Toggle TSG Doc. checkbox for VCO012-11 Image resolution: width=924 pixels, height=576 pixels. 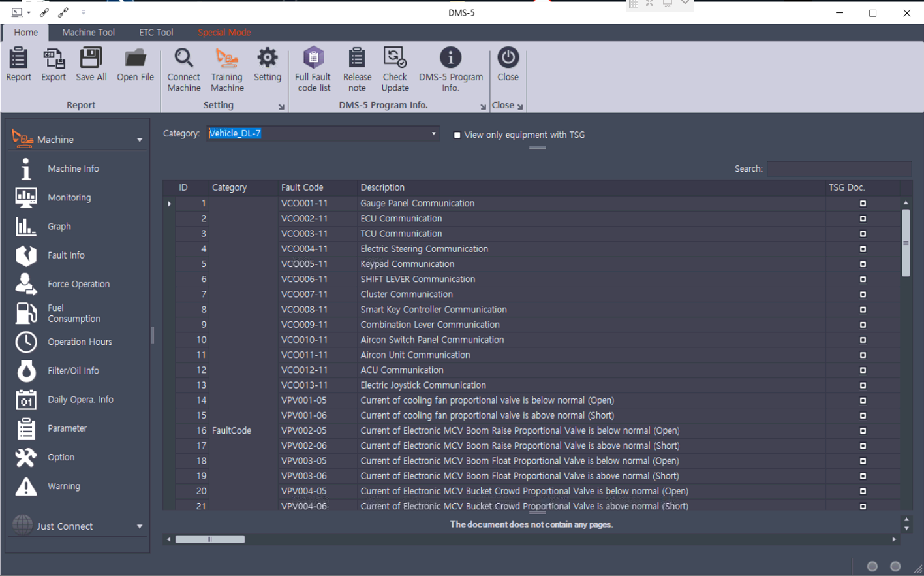(x=863, y=370)
